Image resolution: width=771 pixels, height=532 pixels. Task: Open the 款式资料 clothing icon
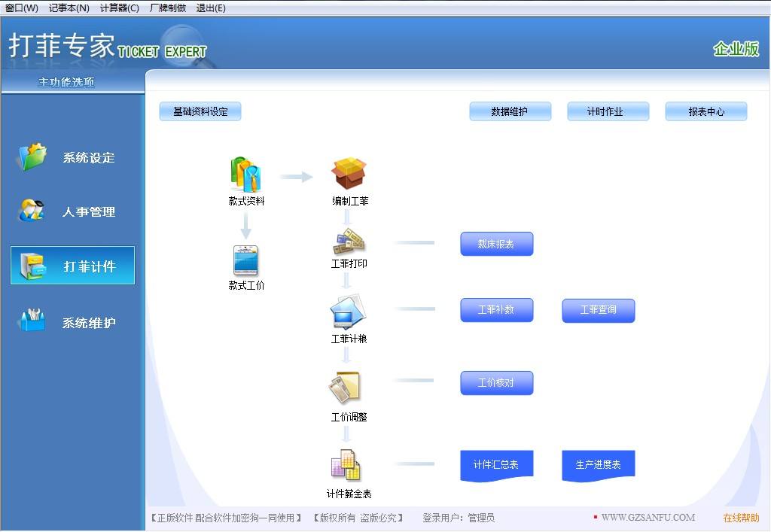pyautogui.click(x=246, y=174)
